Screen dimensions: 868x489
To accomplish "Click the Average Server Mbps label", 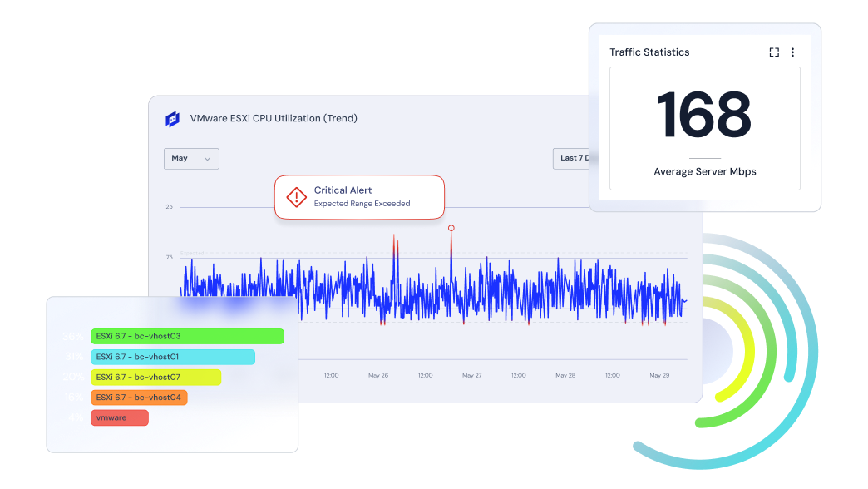I will [705, 171].
